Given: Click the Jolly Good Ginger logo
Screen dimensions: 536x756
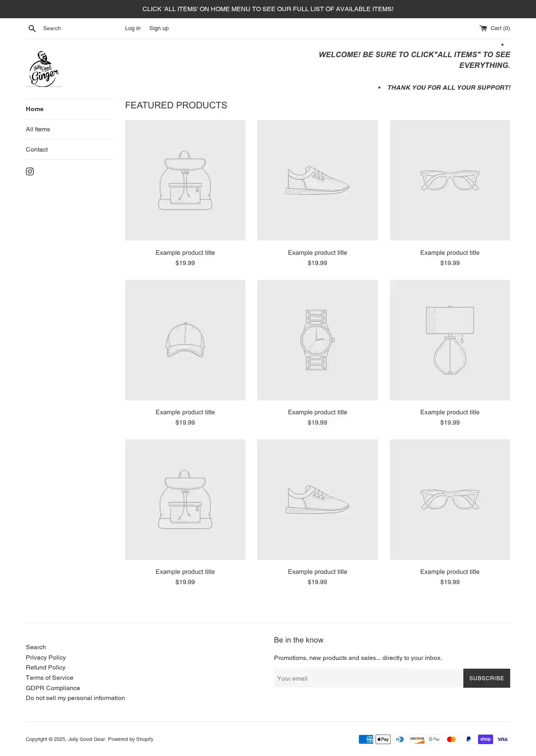Looking at the screenshot, I should (44, 69).
